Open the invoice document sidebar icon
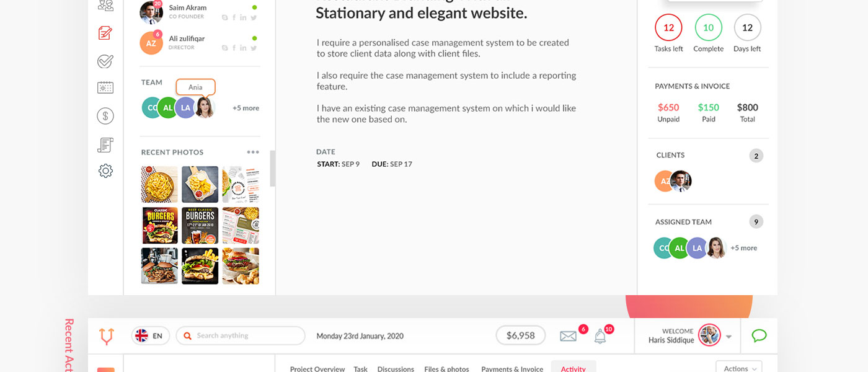This screenshot has height=372, width=868. [105, 144]
